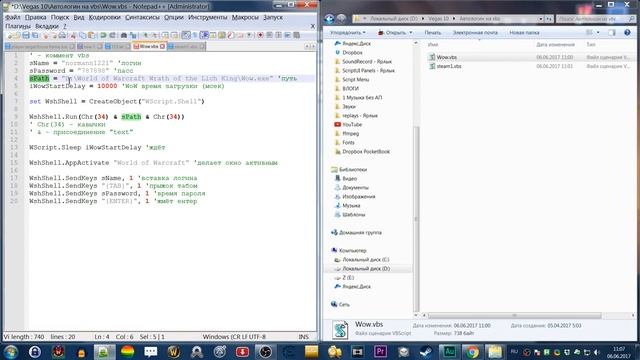Click the red Record Macro icon
This screenshot has height=360, width=640.
260,36
